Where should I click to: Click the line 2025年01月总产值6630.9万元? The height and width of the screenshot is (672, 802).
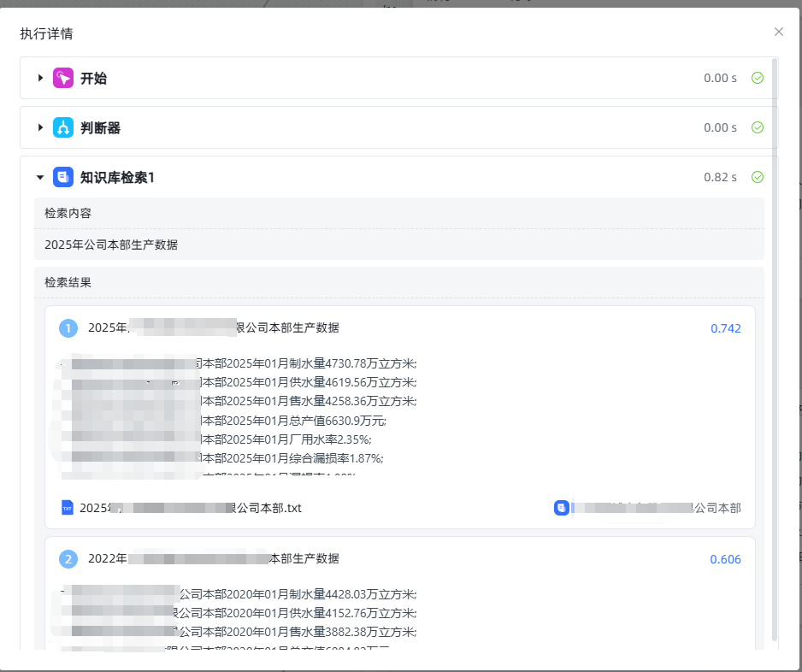click(x=306, y=421)
